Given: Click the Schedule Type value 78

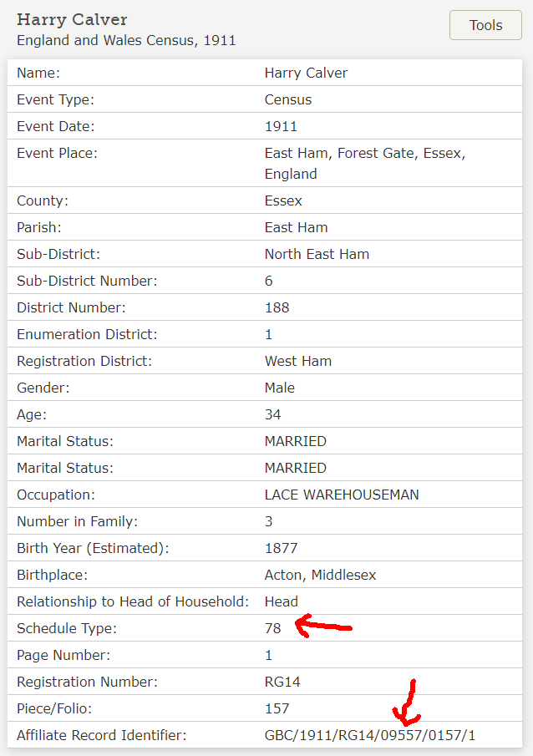Looking at the screenshot, I should (272, 628).
